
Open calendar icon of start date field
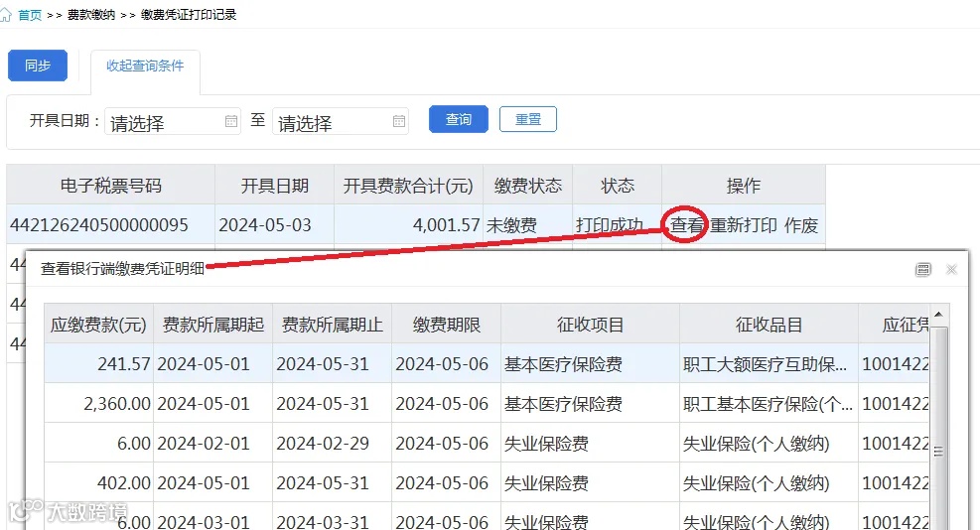click(231, 121)
